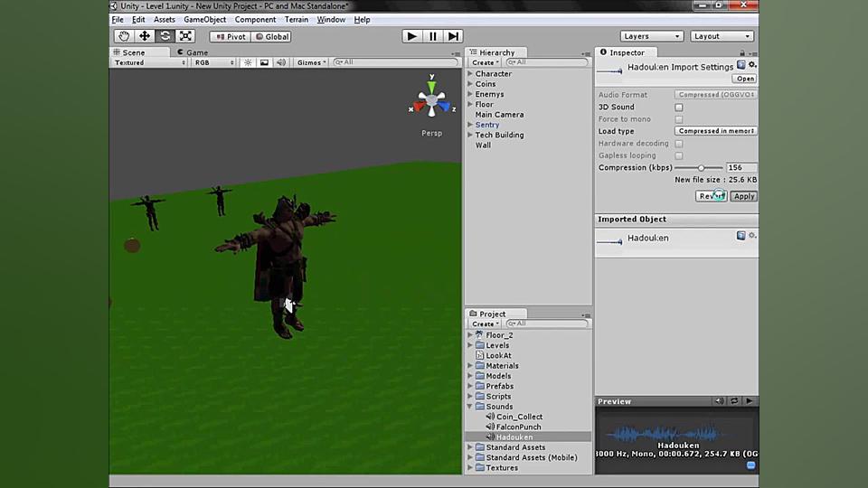868x488 pixels.
Task: Click the gizmo Z axis cone
Action: (x=445, y=107)
